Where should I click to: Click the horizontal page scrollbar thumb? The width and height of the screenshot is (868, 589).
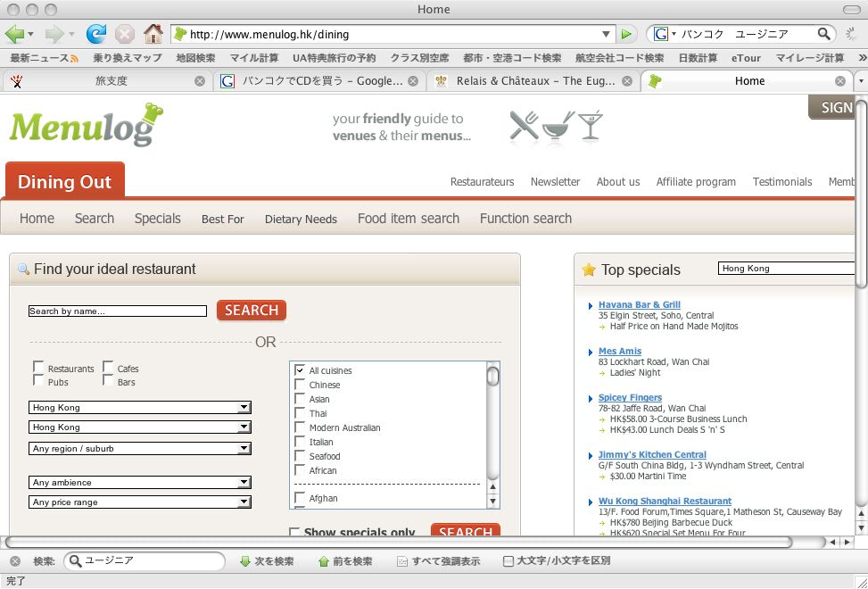click(399, 543)
